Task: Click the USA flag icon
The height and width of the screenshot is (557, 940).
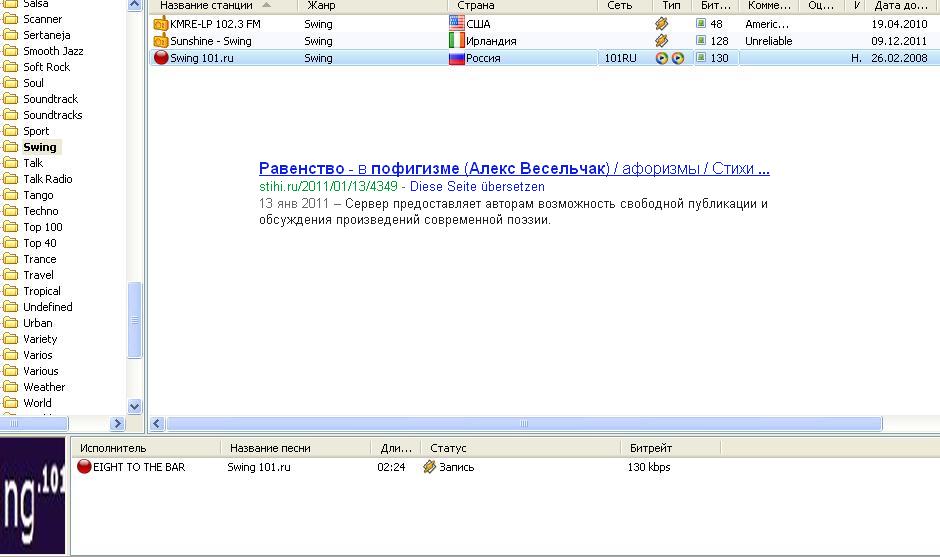Action: pyautogui.click(x=457, y=24)
